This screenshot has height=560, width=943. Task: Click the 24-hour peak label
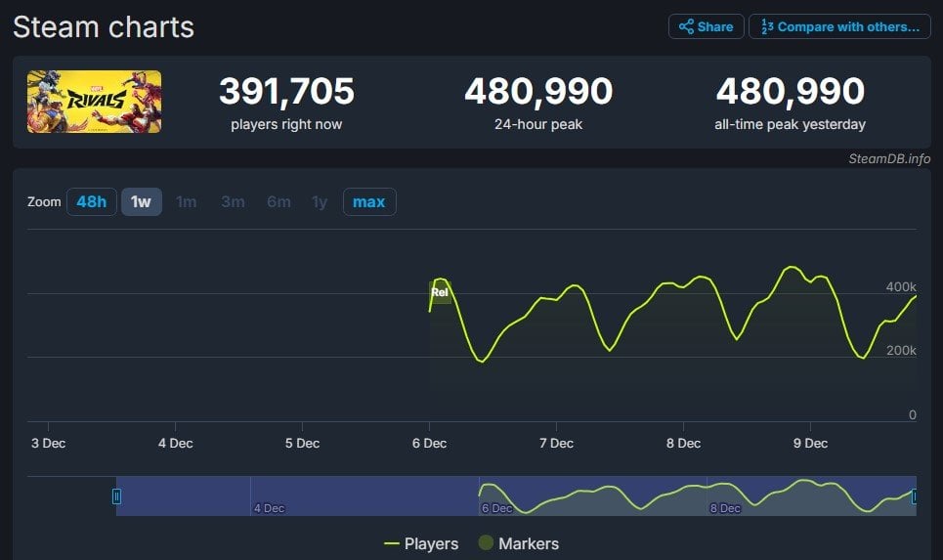click(538, 124)
